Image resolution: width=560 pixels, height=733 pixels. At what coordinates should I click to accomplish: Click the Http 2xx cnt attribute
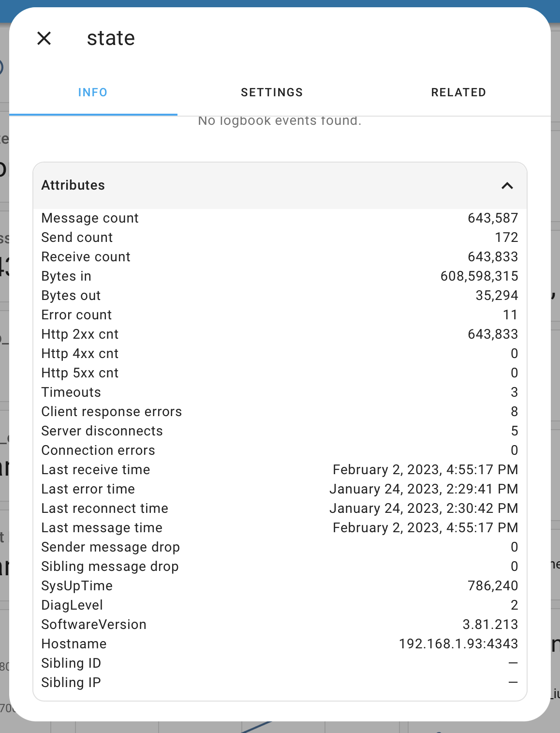pyautogui.click(x=80, y=334)
